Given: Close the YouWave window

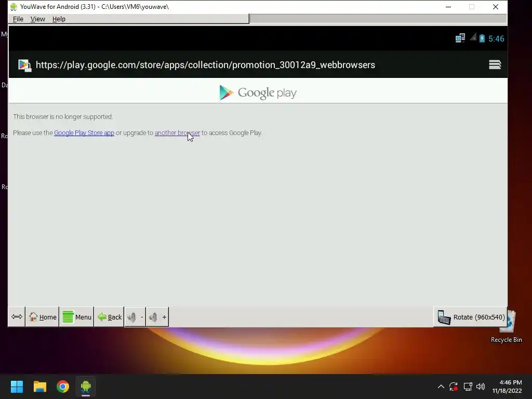Looking at the screenshot, I should (495, 7).
